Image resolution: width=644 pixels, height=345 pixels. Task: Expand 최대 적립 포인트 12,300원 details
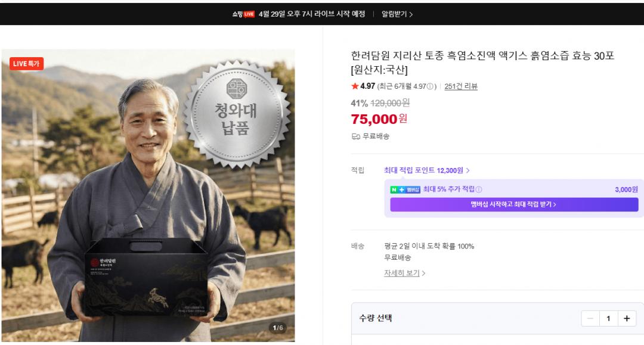(x=427, y=170)
